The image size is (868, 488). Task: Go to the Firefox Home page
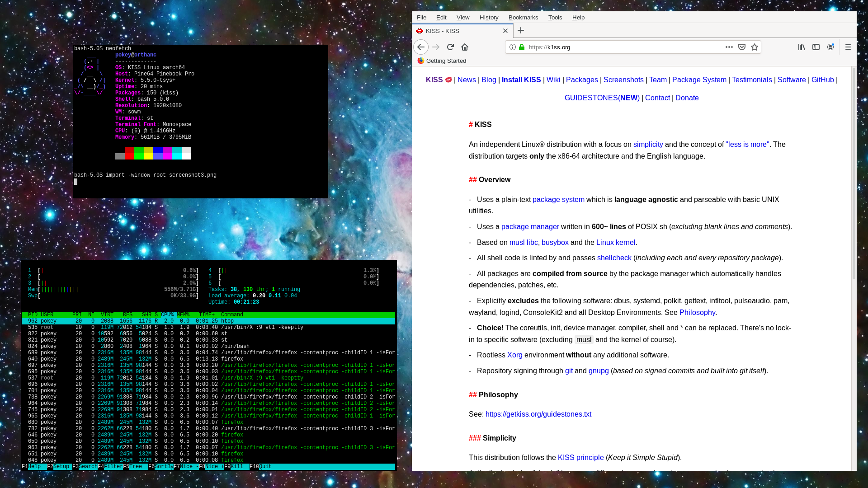465,47
